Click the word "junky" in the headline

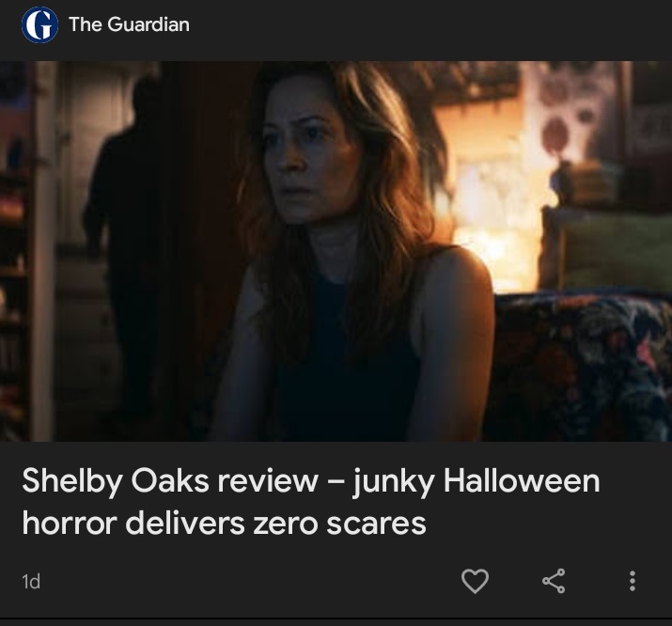tap(394, 483)
